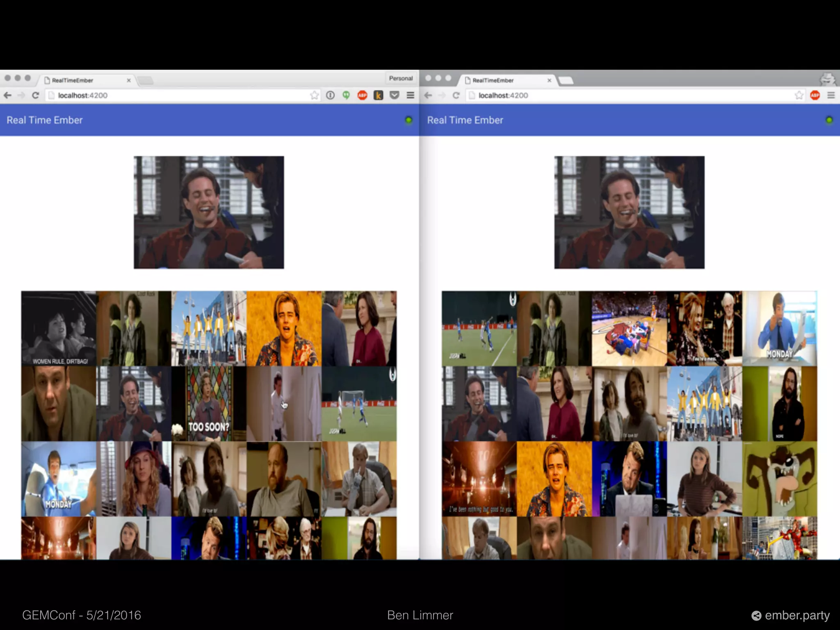
Task: Click the back arrow in left browser
Action: [x=8, y=96]
